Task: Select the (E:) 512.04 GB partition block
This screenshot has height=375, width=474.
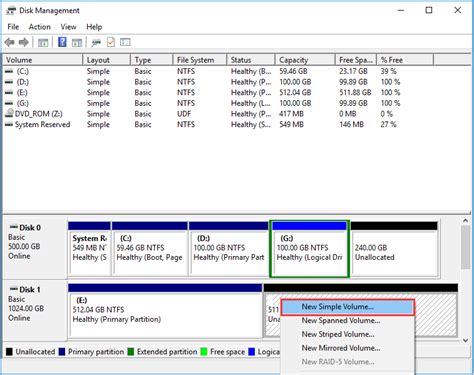Action: (x=165, y=311)
